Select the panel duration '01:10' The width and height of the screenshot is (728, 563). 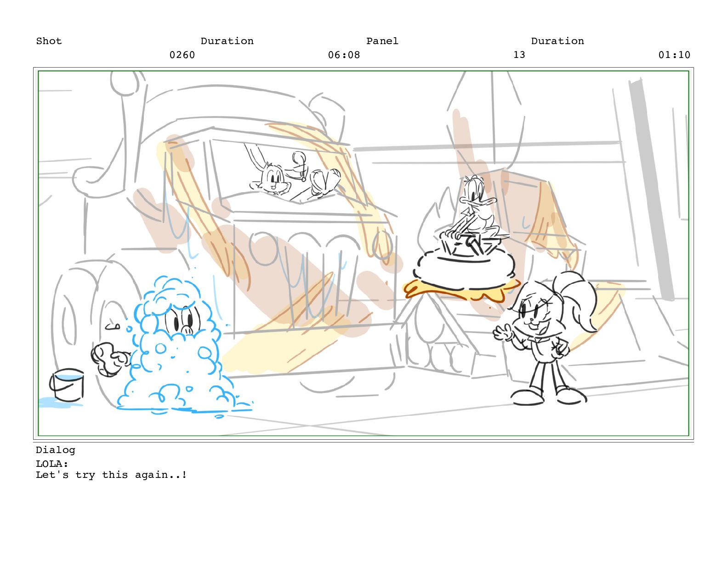tap(674, 55)
